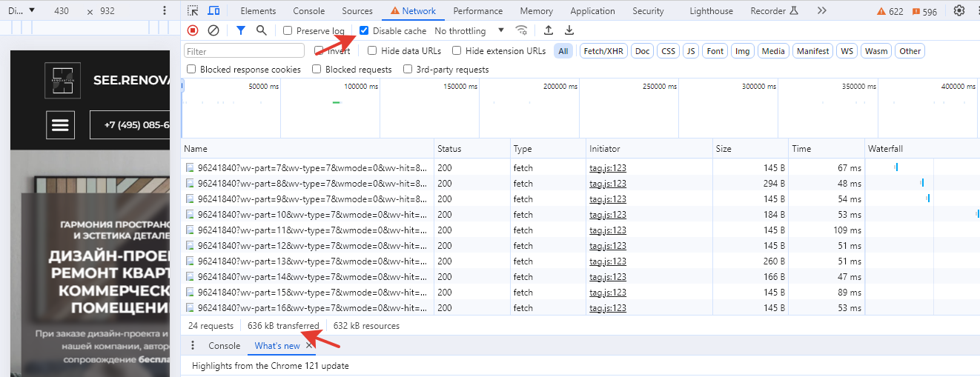Screen dimensions: 980x377
Task: Activate inspect element picker icon
Action: [193, 10]
